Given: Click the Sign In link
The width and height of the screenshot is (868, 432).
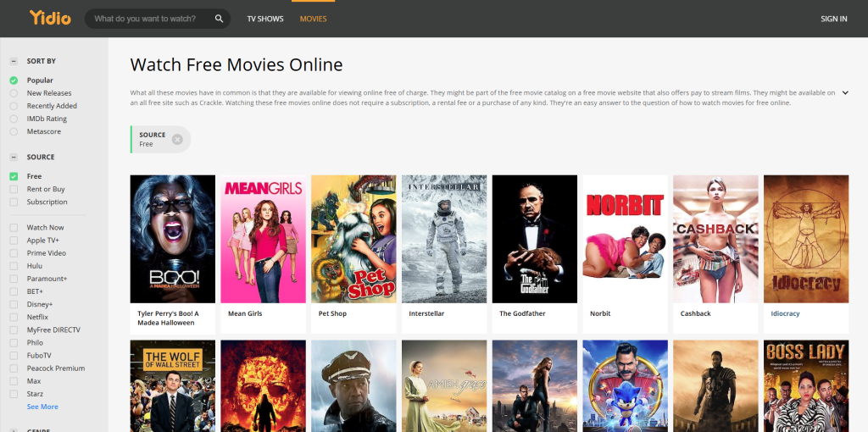Looking at the screenshot, I should [x=833, y=19].
